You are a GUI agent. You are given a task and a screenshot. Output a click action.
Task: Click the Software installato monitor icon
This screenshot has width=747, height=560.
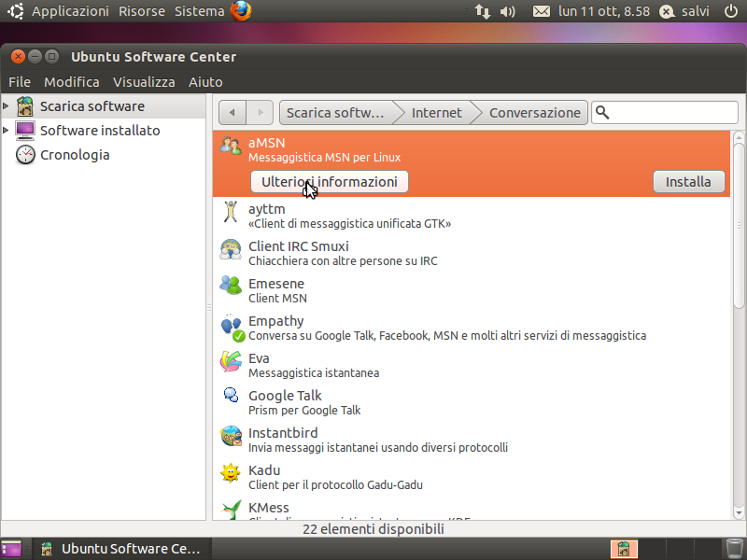click(x=25, y=131)
